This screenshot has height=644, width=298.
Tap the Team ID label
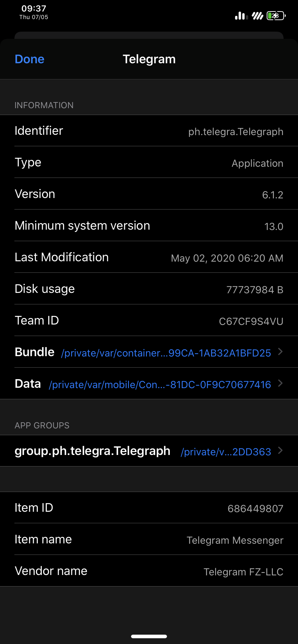[37, 321]
